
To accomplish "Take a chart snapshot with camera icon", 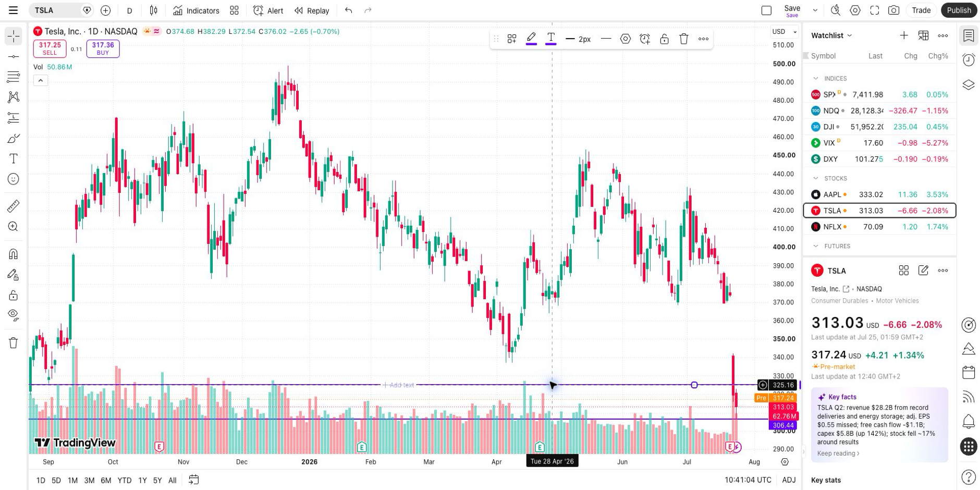I will [893, 10].
